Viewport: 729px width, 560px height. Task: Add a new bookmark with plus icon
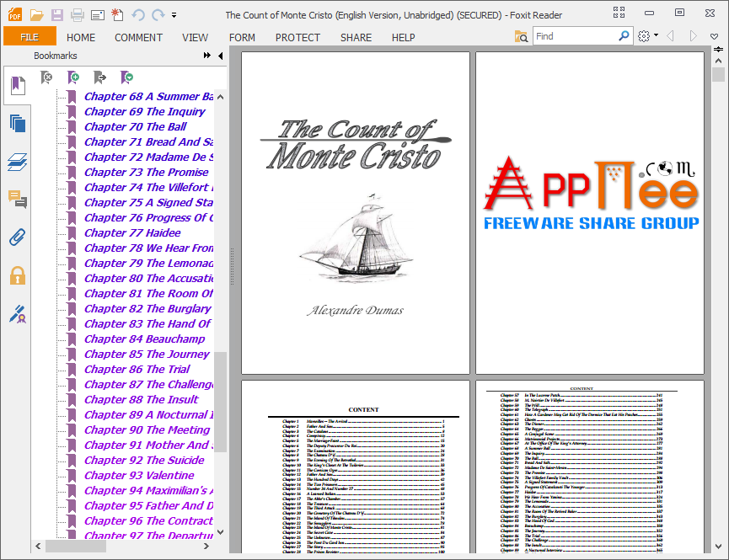(73, 77)
